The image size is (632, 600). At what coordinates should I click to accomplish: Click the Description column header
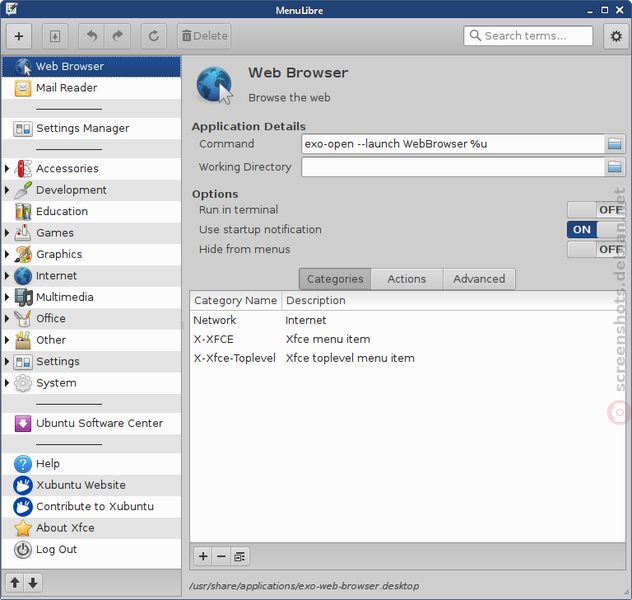(x=453, y=301)
